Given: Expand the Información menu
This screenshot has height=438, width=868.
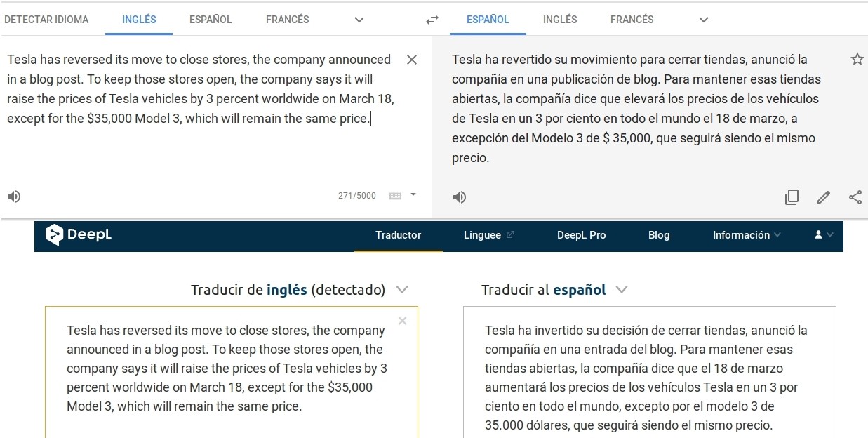Looking at the screenshot, I should 747,235.
